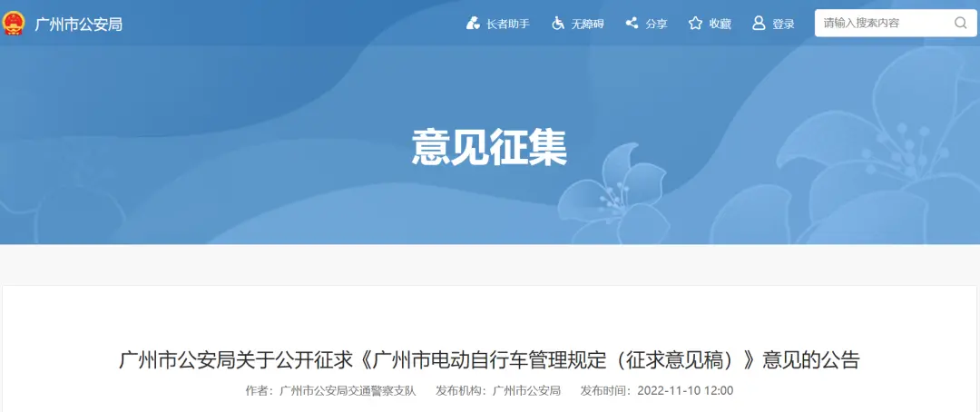
Task: Click the 电动自行车管理规定 announcement title
Action: [x=489, y=361]
